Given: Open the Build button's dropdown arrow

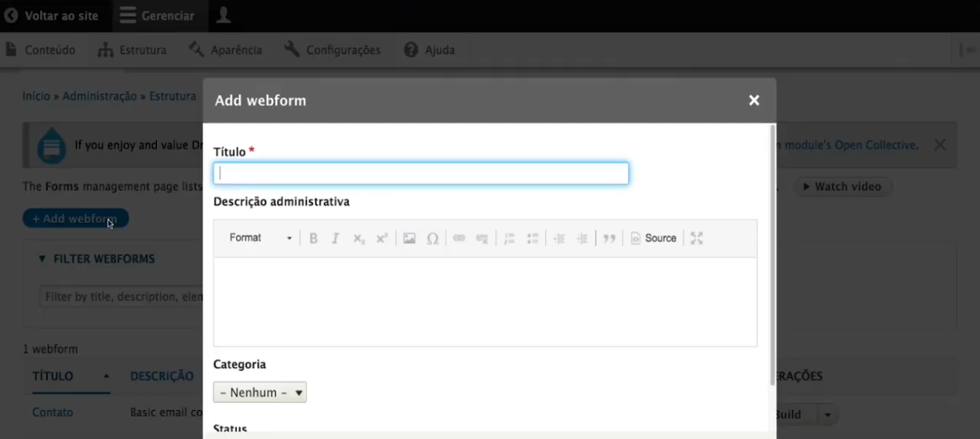Looking at the screenshot, I should coord(828,415).
